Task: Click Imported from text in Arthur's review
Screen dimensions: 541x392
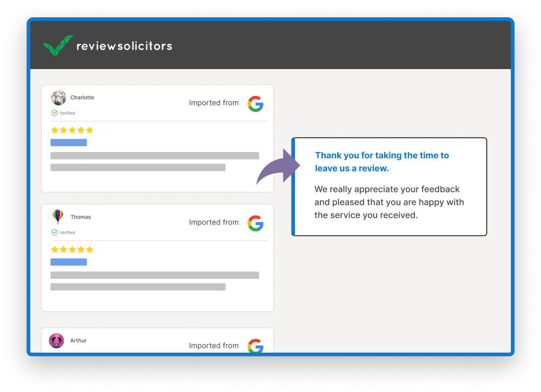Action: click(x=213, y=346)
